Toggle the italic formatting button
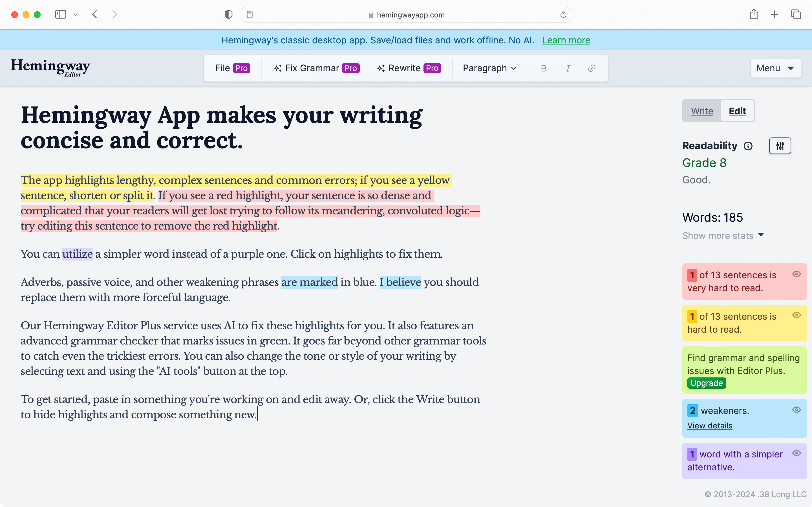Screen dimensions: 812x507 tap(568, 68)
